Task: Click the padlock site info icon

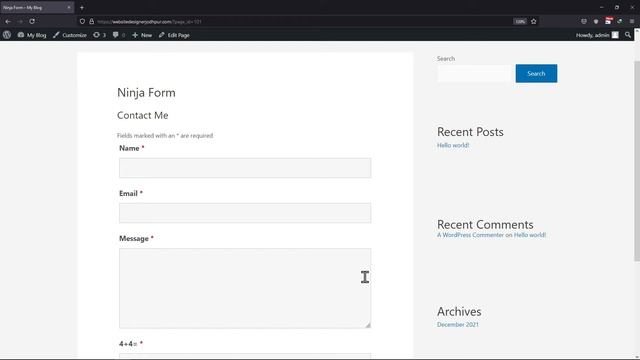Action: 91,21
